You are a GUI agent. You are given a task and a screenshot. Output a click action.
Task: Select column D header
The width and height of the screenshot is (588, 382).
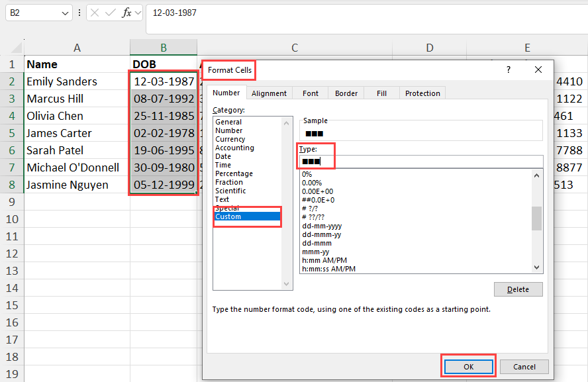coord(430,48)
